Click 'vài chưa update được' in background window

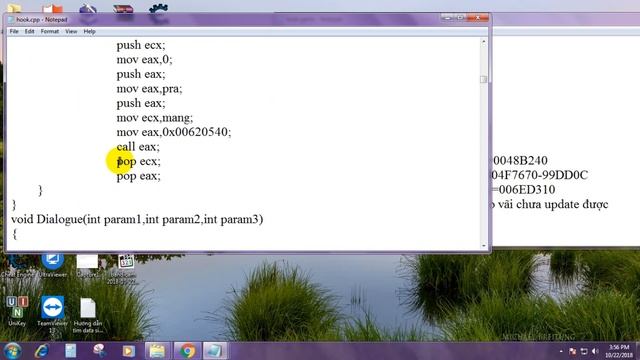click(553, 204)
